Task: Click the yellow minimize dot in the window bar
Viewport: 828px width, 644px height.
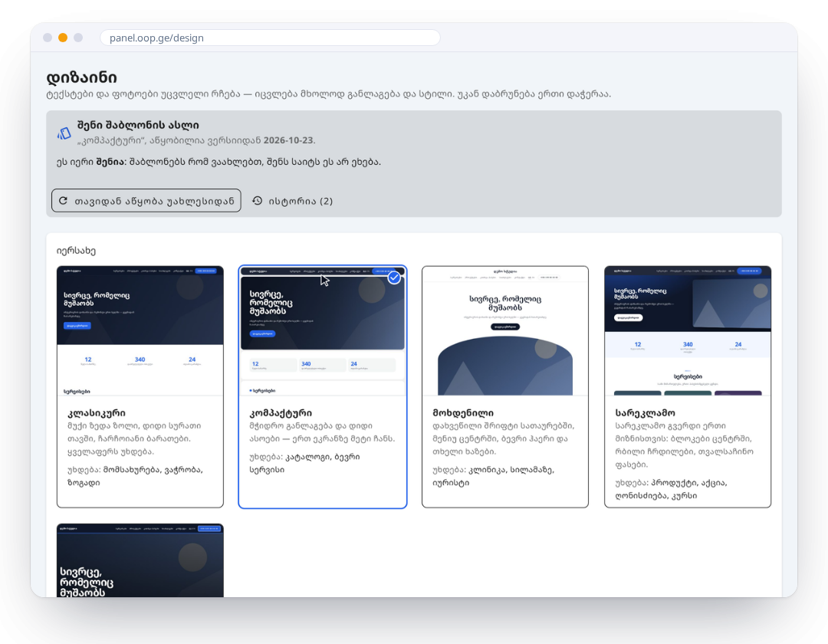Action: (63, 38)
